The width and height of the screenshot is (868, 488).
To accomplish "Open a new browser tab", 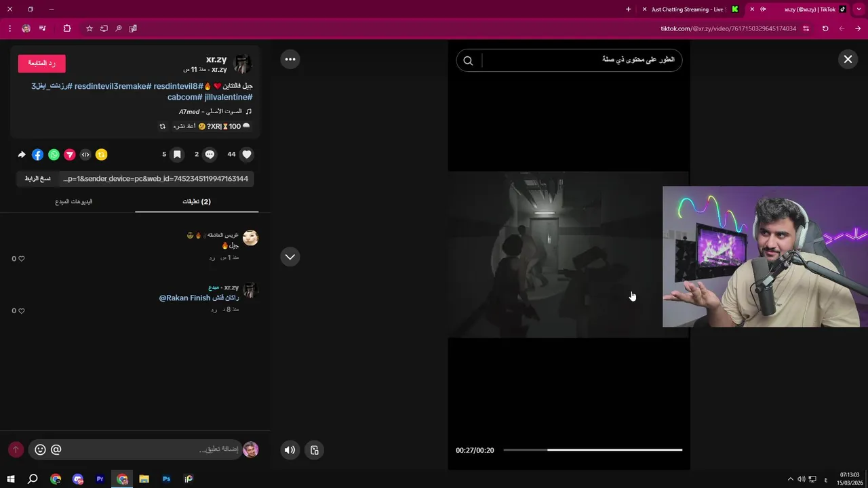I will tap(628, 9).
